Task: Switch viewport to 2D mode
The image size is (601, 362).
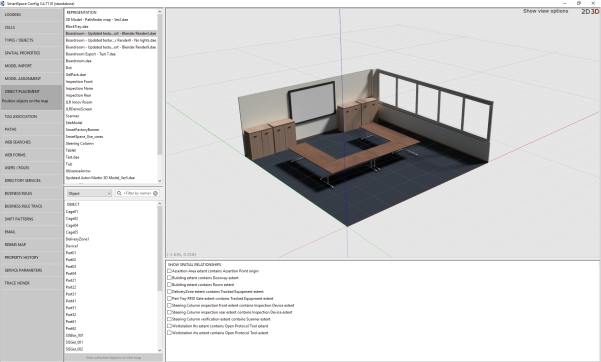Action: (x=586, y=12)
